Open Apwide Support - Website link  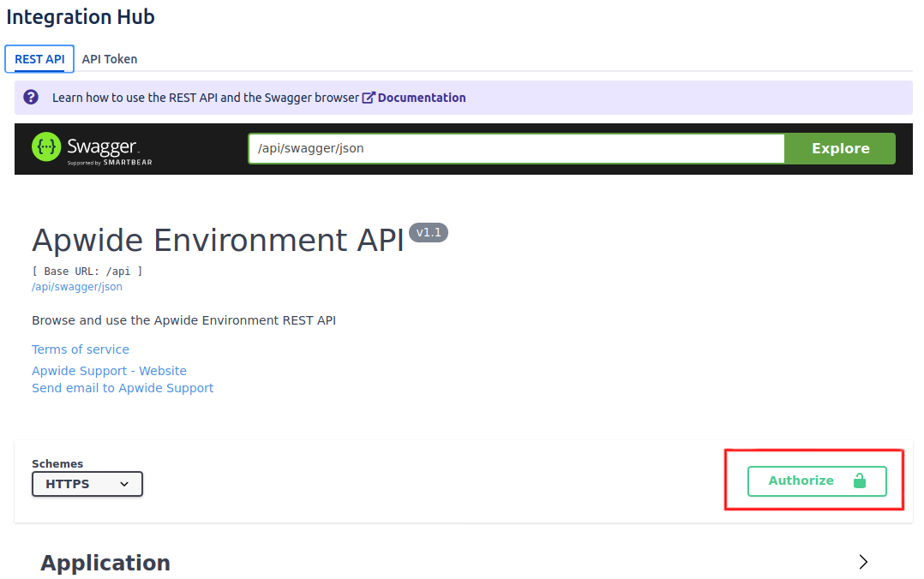pyautogui.click(x=109, y=371)
